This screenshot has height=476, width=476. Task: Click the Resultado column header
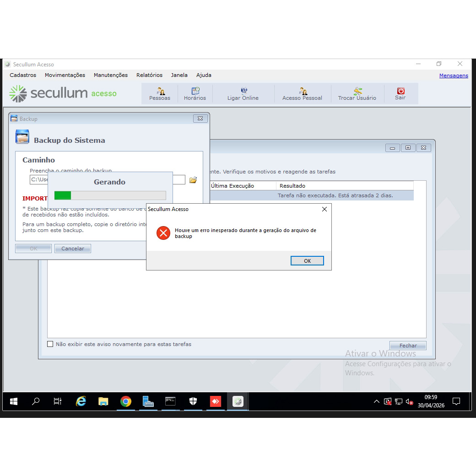[x=345, y=186]
